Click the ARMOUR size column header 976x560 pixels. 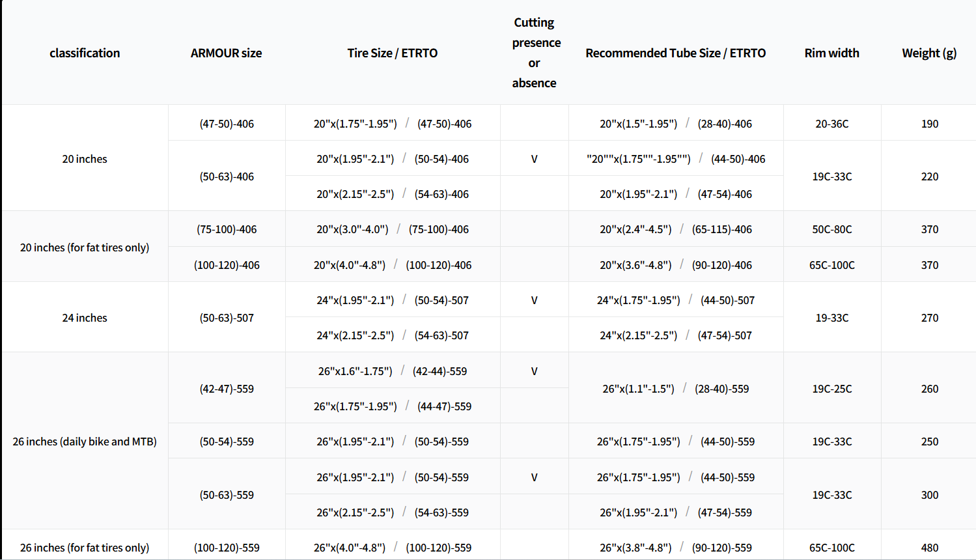coord(226,53)
